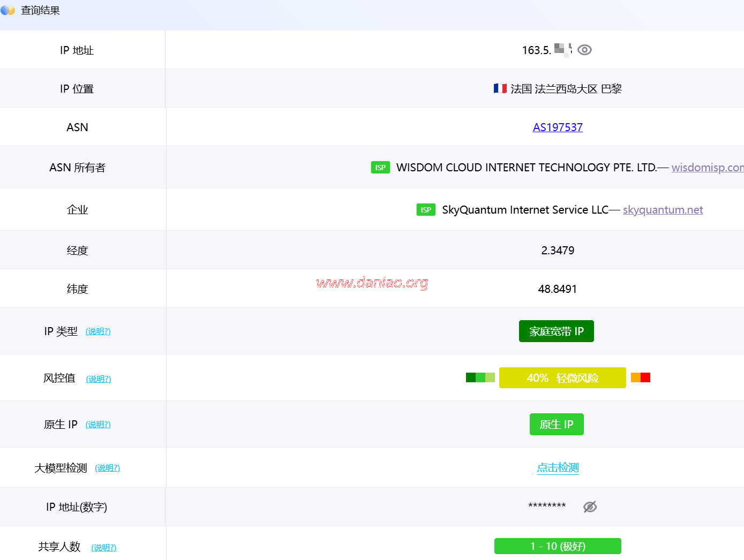Click the 1 - 10 (极好) shared users bar
Image resolution: width=744 pixels, height=560 pixels.
(x=558, y=546)
